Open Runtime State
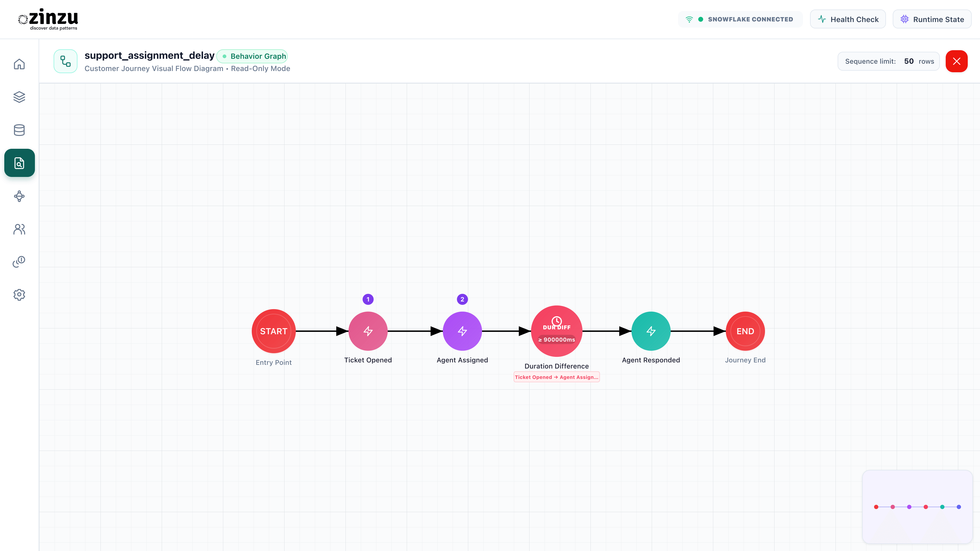This screenshot has width=980, height=551. click(x=932, y=19)
